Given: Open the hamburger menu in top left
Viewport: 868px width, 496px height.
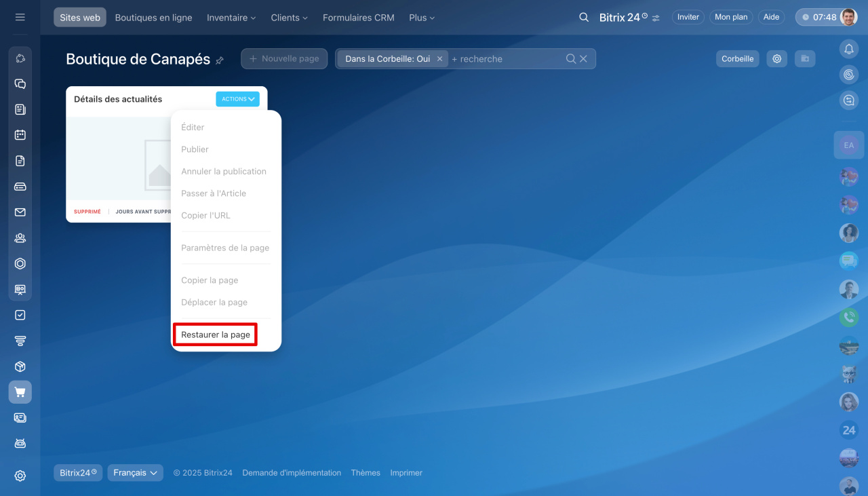Looking at the screenshot, I should tap(20, 17).
